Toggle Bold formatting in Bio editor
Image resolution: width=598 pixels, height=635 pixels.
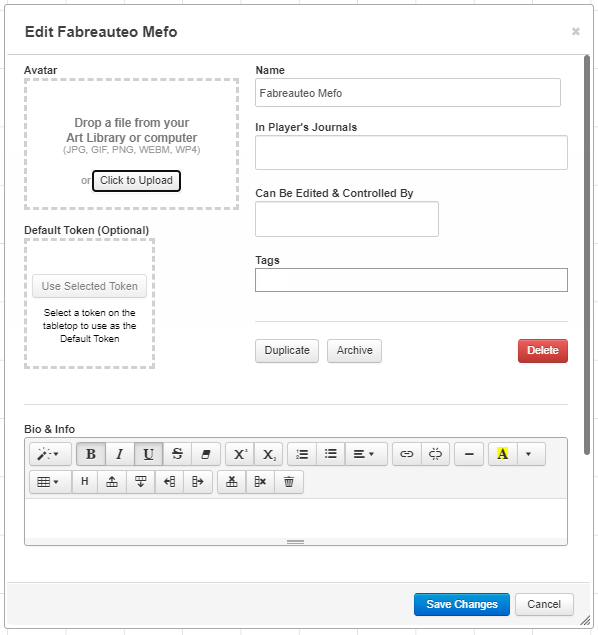[x=91, y=454]
